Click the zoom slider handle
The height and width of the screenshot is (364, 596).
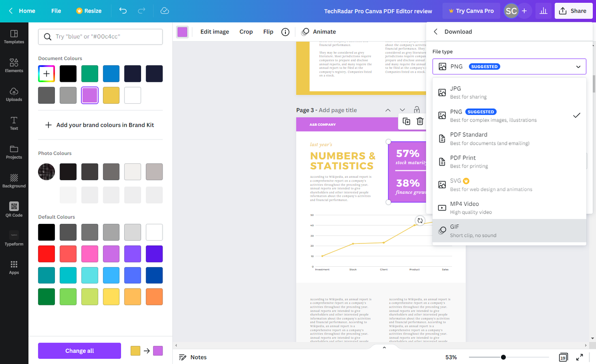(503, 357)
